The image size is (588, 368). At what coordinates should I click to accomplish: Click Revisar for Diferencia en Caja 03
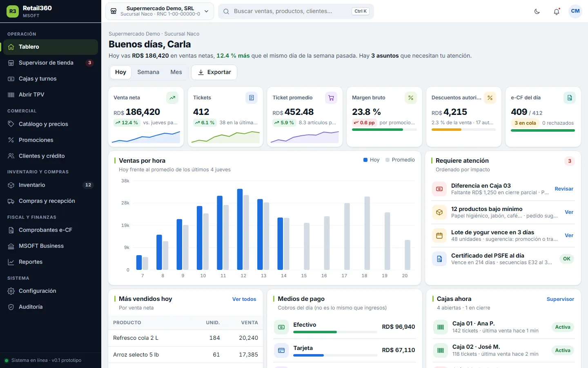[564, 189]
